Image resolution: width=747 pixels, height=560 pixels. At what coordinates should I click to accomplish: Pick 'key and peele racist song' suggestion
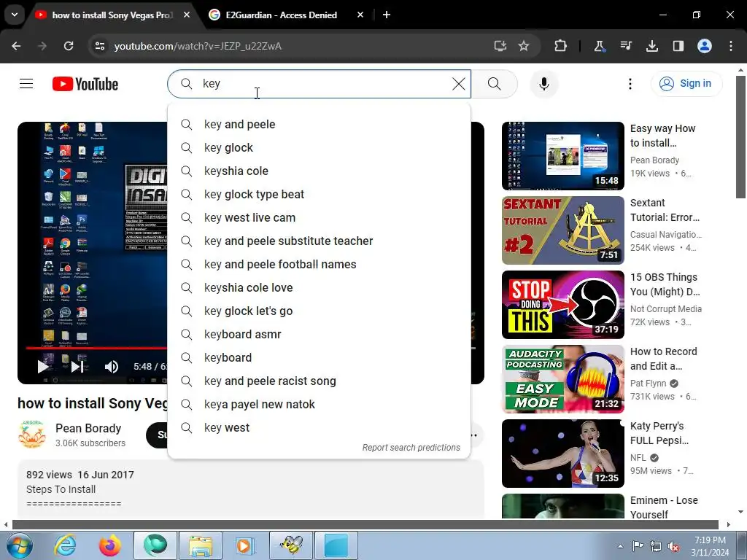320,381
